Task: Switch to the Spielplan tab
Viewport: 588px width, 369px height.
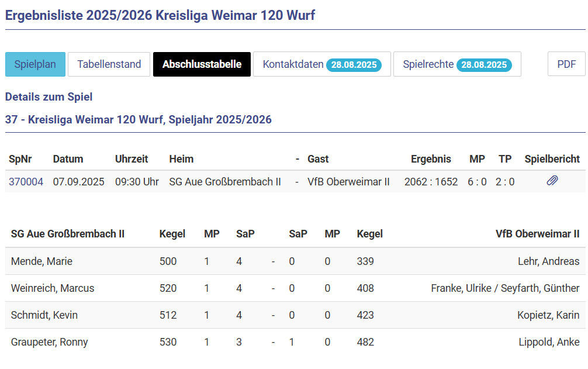Action: pos(35,64)
